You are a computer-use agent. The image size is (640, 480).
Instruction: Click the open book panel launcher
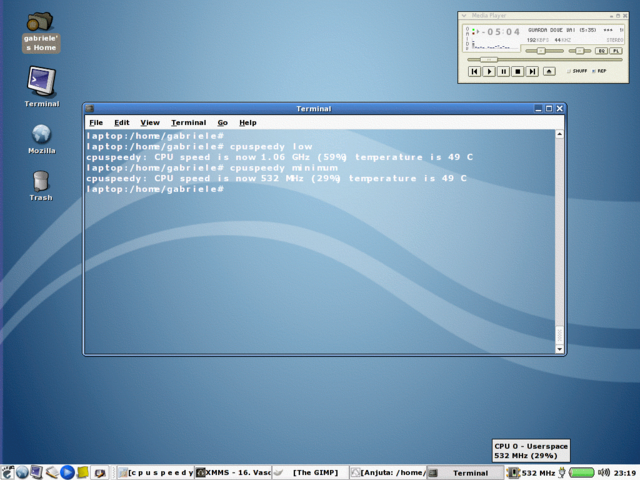pos(52,472)
